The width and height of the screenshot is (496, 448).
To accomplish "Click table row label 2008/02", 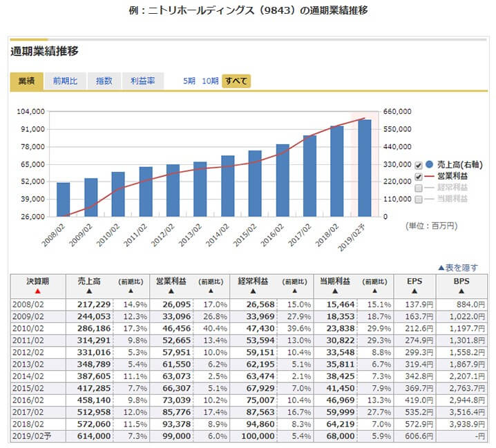I will [28, 305].
